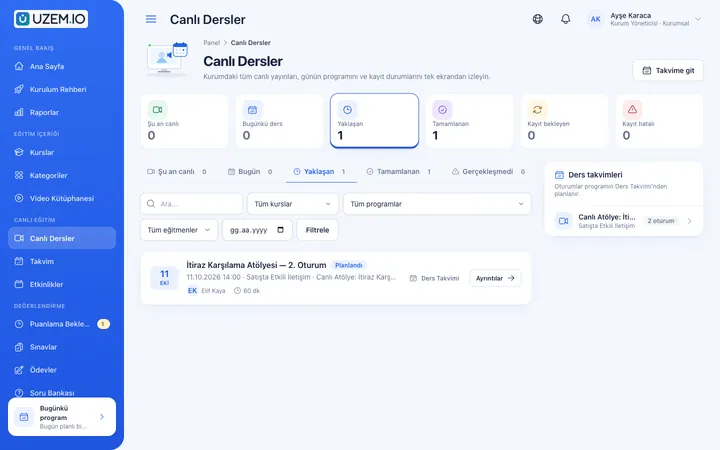
Task: Open the Bugünkü program card
Action: (62, 416)
